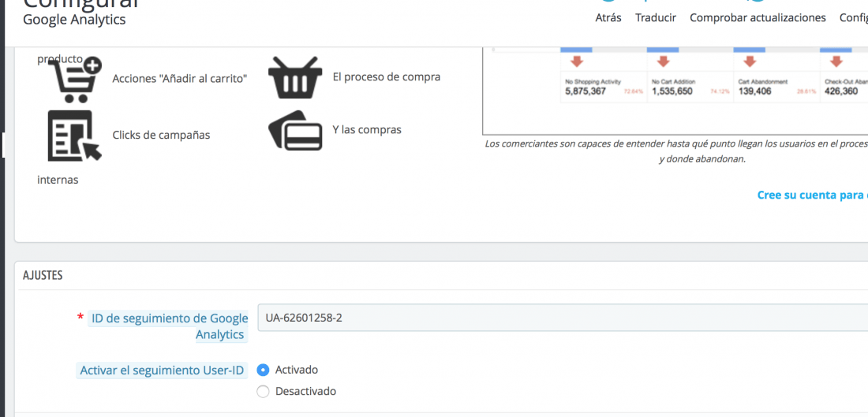Click the 'Acciones "Añadir al carrito"' text

(x=179, y=79)
